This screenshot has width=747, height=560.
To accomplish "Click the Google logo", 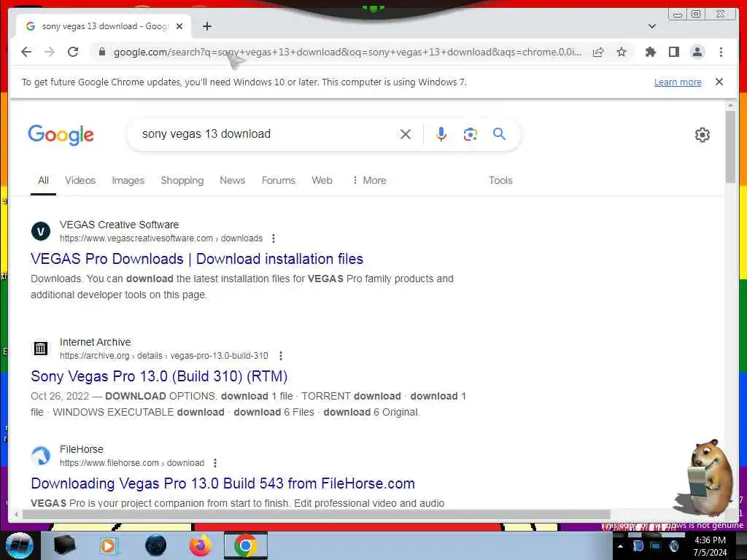I will click(x=61, y=135).
